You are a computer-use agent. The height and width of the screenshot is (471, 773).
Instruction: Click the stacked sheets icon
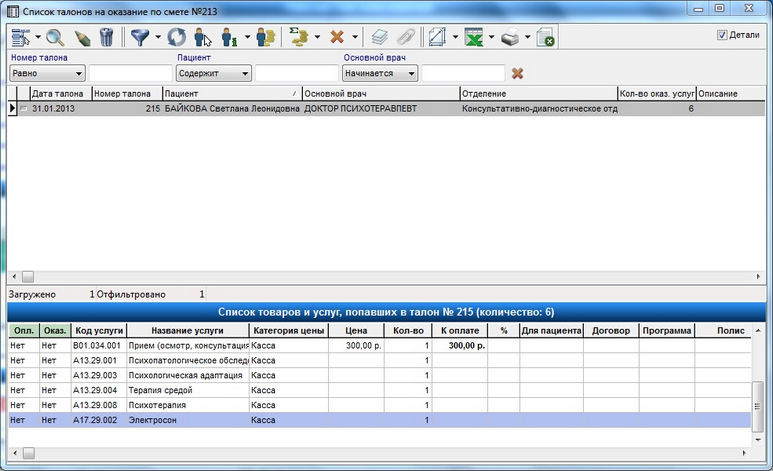(379, 37)
